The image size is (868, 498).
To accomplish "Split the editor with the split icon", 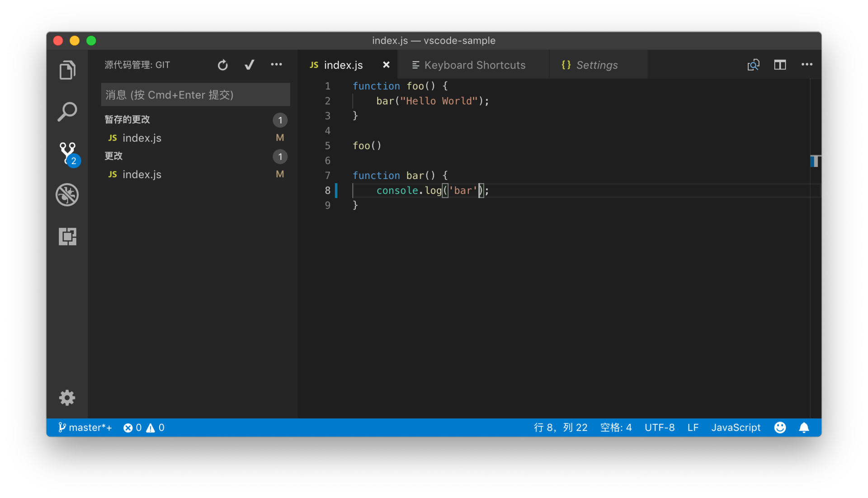I will (780, 65).
